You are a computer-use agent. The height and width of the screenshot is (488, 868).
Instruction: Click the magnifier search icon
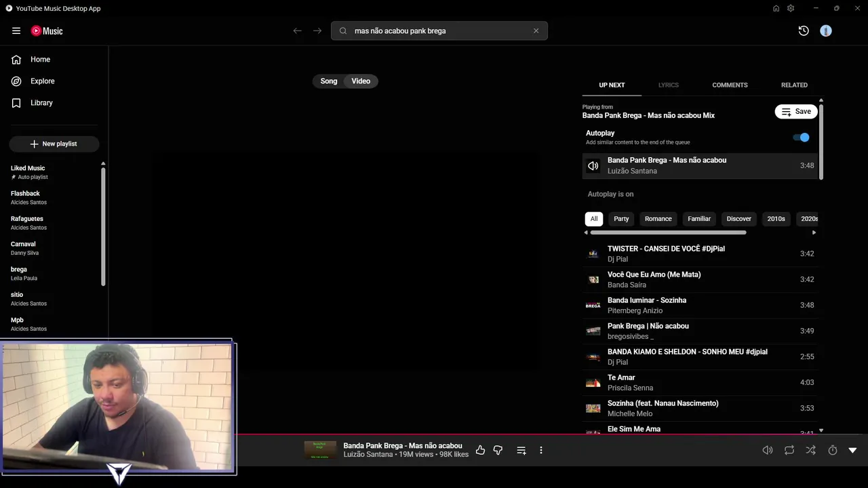click(343, 30)
